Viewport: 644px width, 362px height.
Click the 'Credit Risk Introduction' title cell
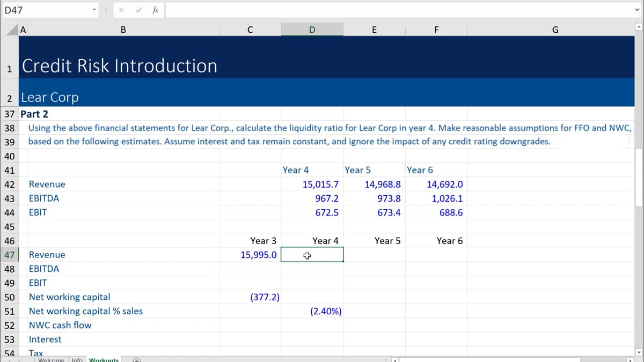[x=119, y=65]
